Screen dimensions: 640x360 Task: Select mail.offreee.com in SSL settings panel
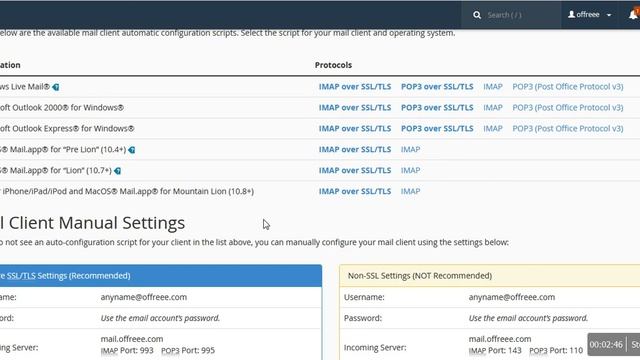tap(132, 339)
